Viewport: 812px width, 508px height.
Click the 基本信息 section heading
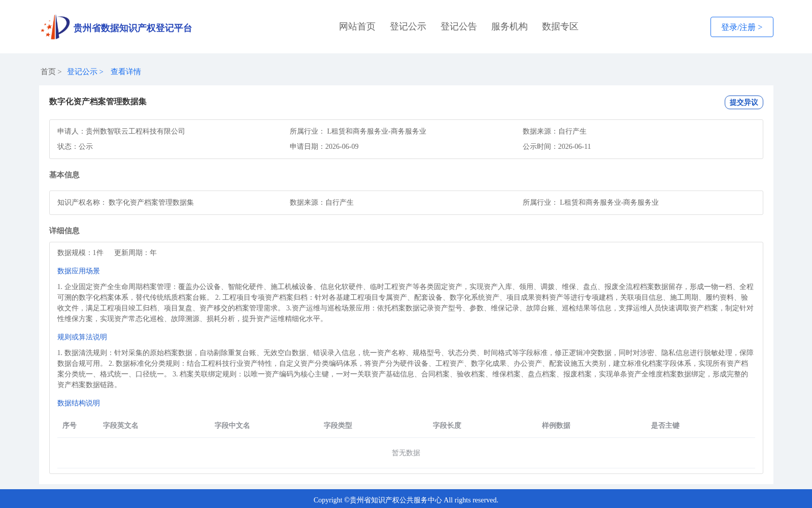tap(64, 175)
